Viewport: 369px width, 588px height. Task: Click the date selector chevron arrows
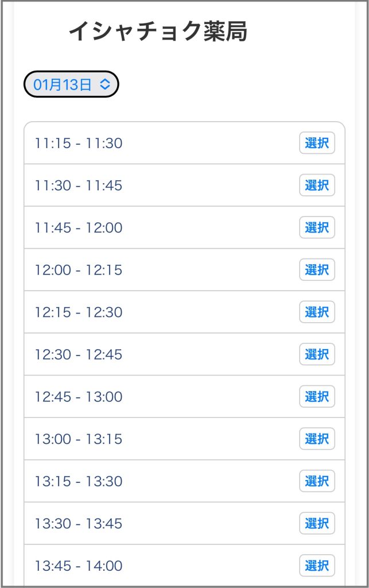click(x=105, y=85)
